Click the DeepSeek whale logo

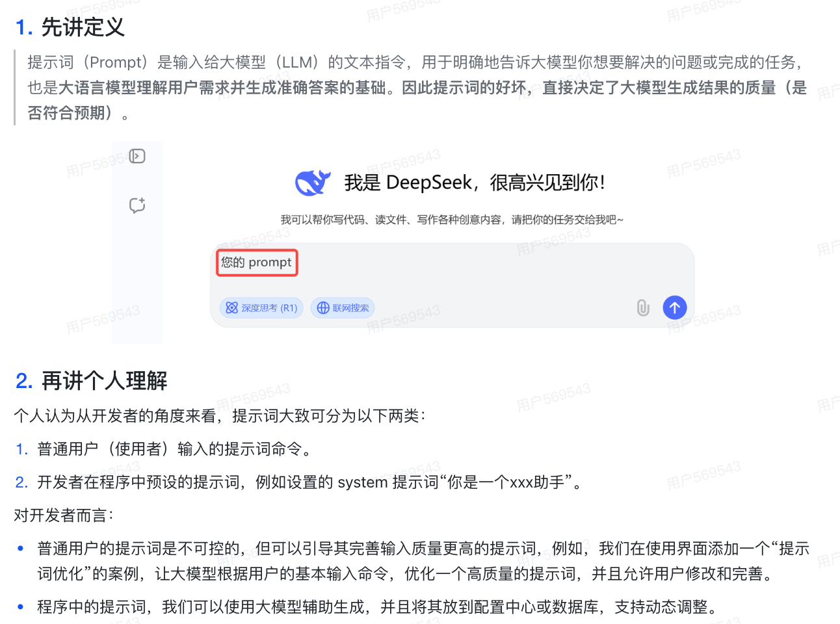click(x=313, y=183)
